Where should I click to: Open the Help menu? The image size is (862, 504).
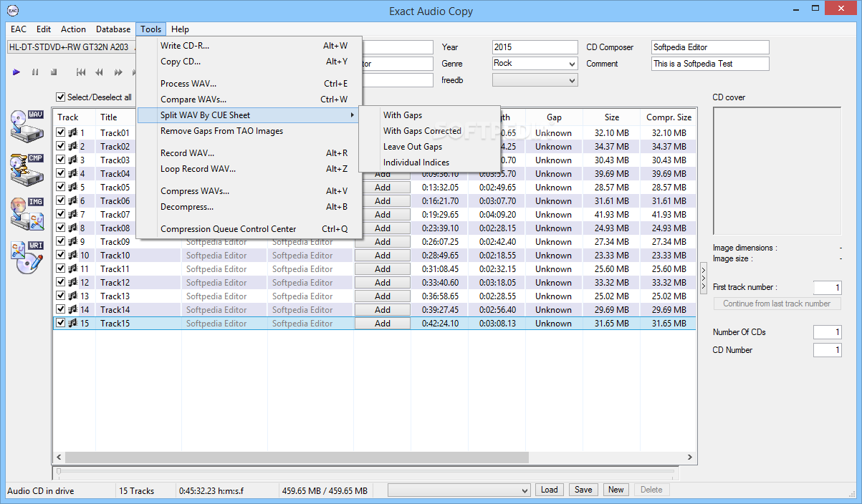tap(181, 29)
